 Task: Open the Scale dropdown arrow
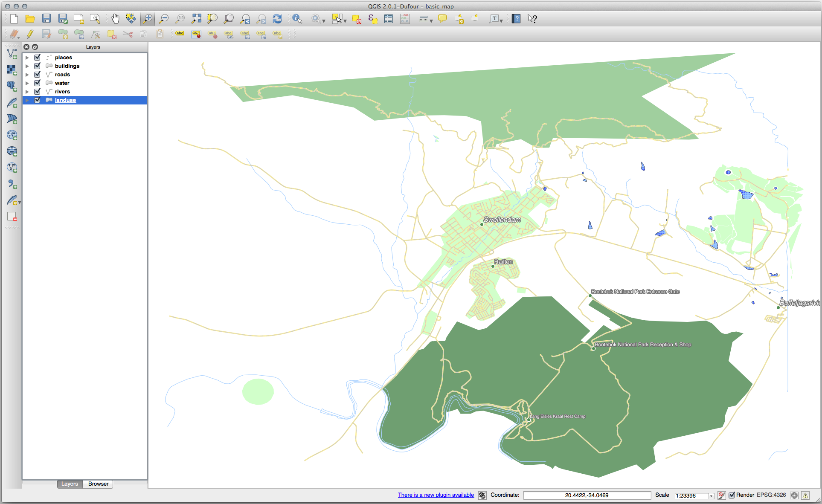point(711,495)
